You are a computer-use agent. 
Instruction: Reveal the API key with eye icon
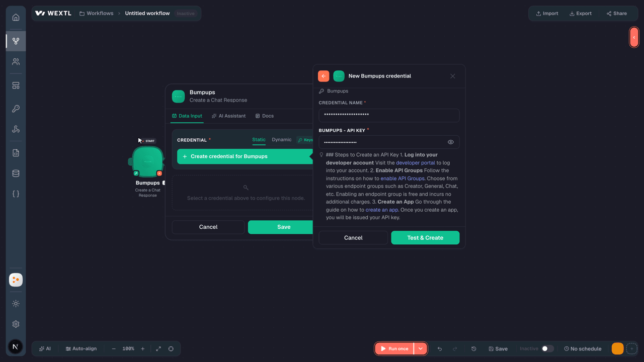pos(450,142)
